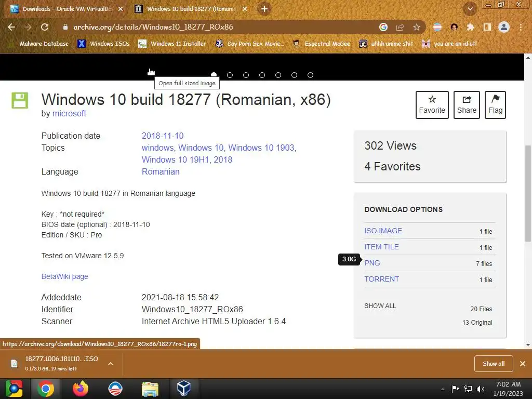Click the address bar URL field

coord(217,27)
